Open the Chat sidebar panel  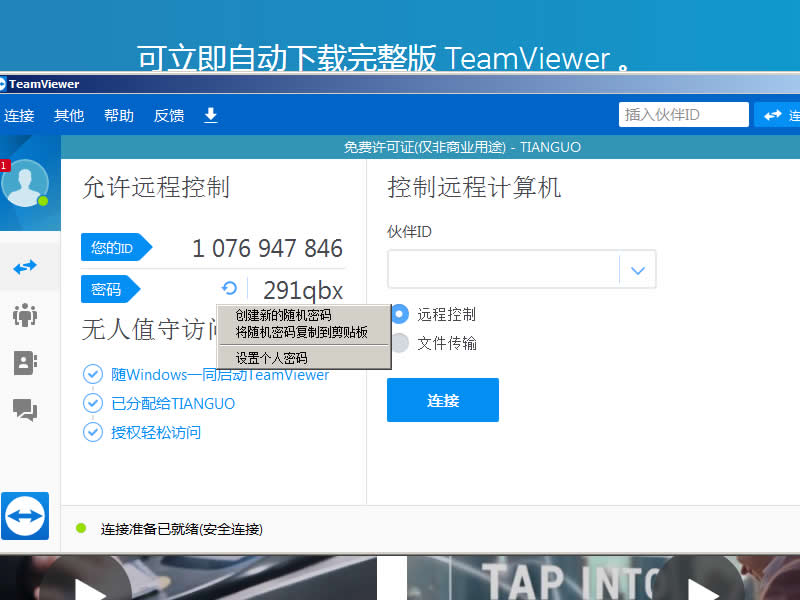24,410
